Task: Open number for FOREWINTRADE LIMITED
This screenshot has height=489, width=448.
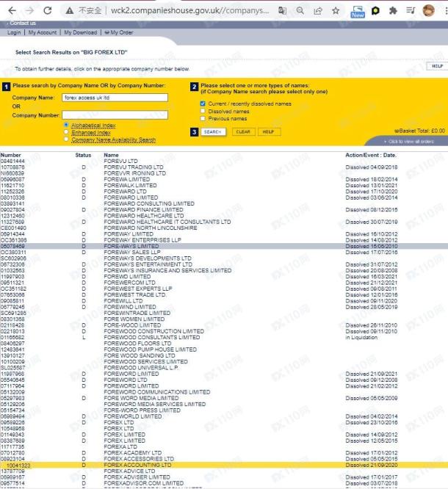Action: [13, 313]
